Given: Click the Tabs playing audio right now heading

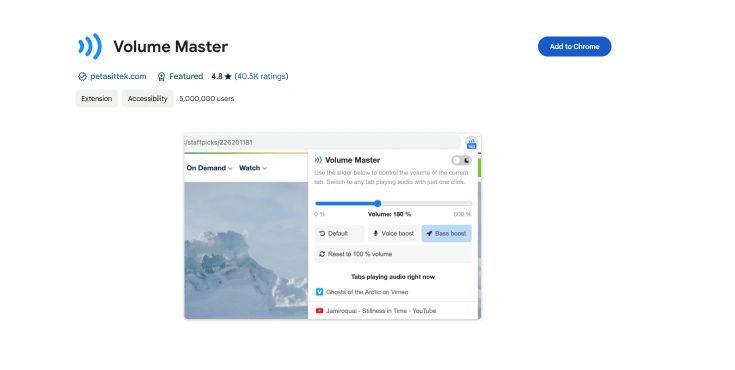Looking at the screenshot, I should [x=393, y=277].
